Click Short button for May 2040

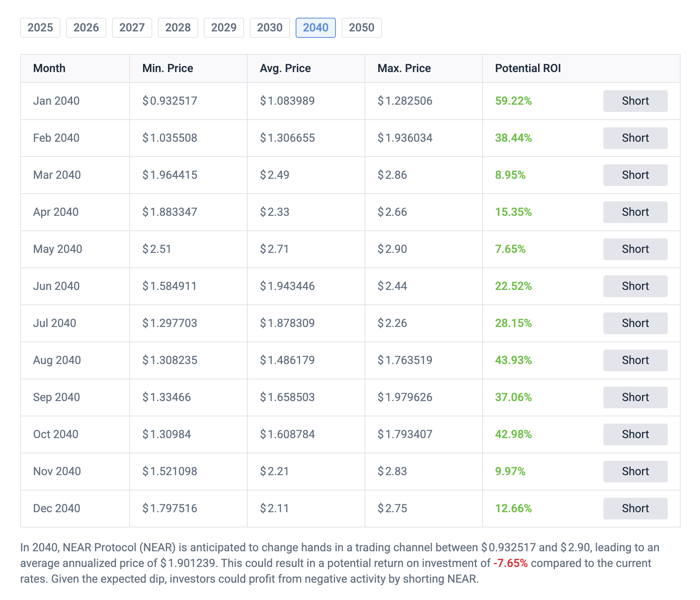pos(635,249)
